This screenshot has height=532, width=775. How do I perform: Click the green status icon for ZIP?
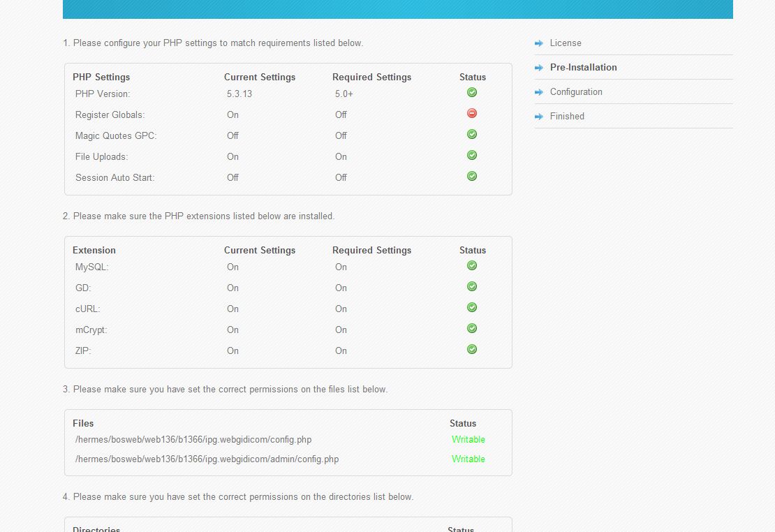point(472,349)
